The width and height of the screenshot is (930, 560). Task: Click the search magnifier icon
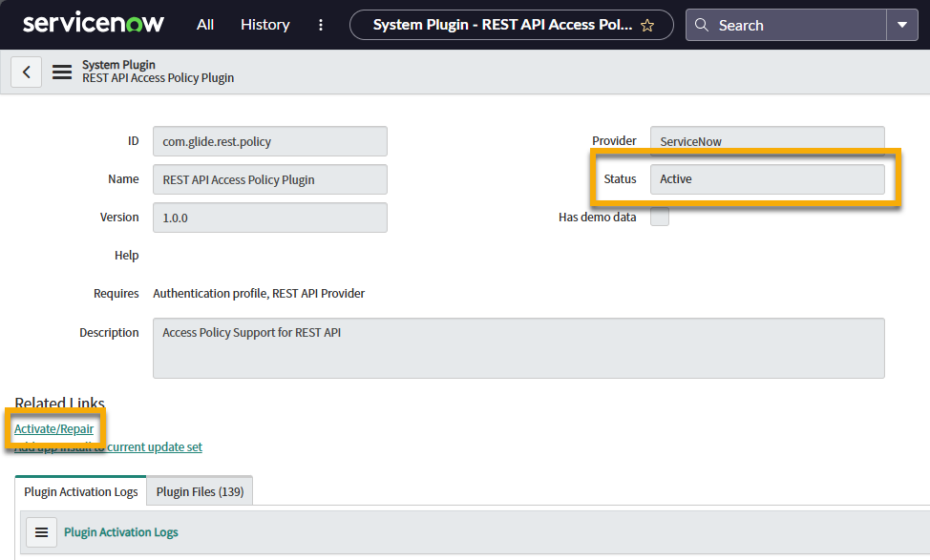click(x=701, y=25)
